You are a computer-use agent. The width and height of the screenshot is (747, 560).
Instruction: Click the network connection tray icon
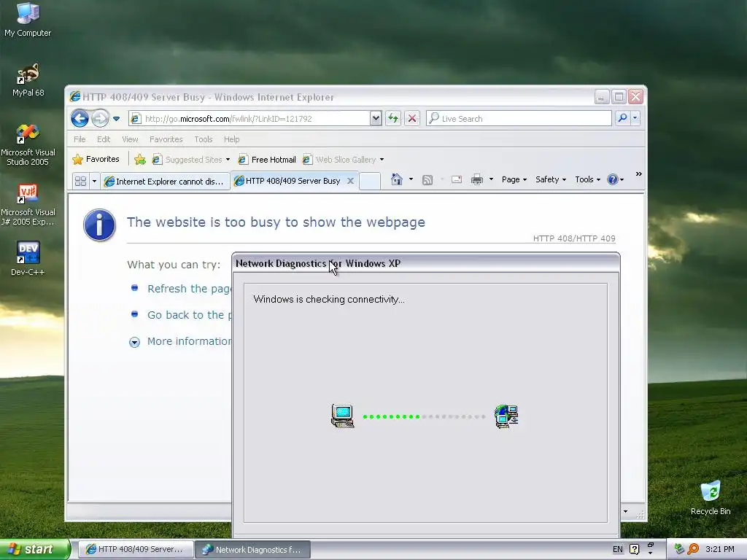(x=679, y=549)
